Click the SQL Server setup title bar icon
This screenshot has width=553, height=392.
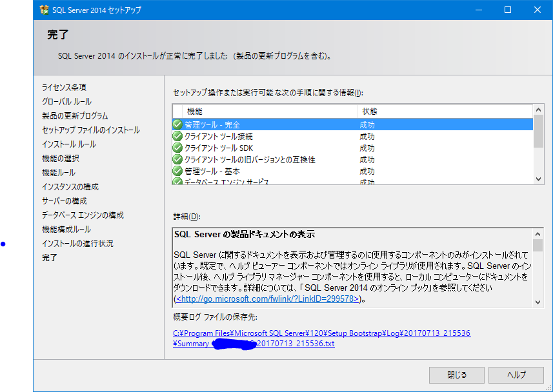pos(45,10)
